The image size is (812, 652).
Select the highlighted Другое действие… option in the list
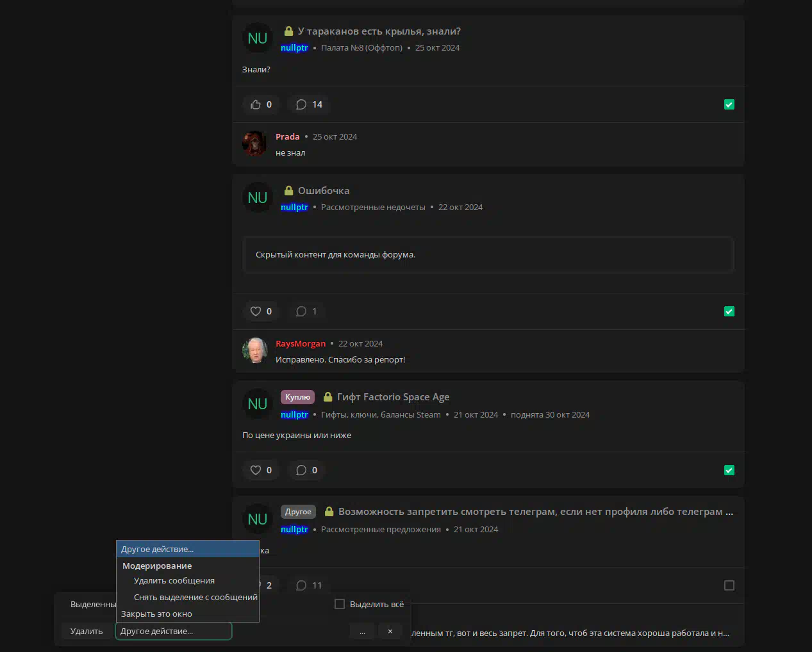pos(186,549)
